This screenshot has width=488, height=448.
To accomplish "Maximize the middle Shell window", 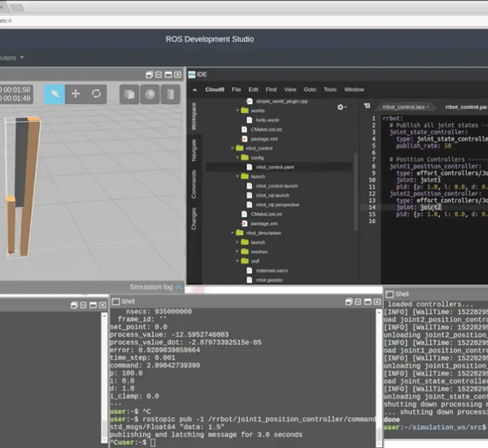I will tap(368, 302).
